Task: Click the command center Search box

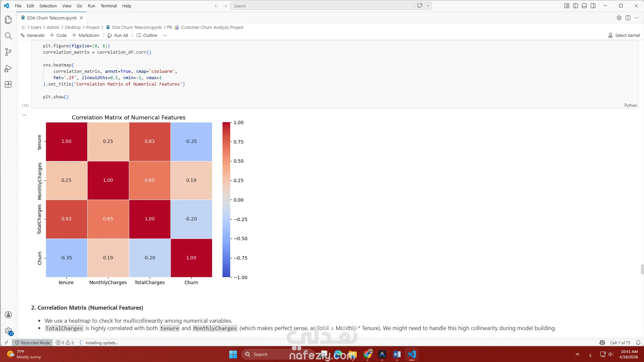Action: [x=323, y=6]
